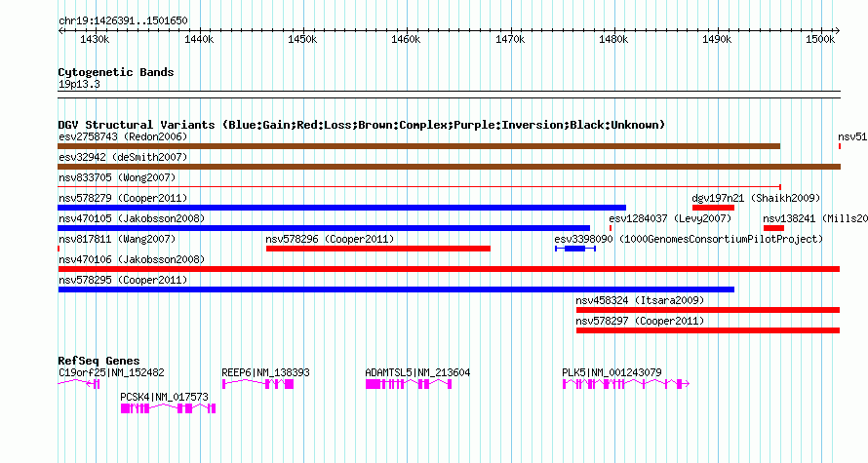Click the esv2758743 (Redon2006) brown variant bar
Image resolution: width=868 pixels, height=463 pixels.
coord(419,146)
